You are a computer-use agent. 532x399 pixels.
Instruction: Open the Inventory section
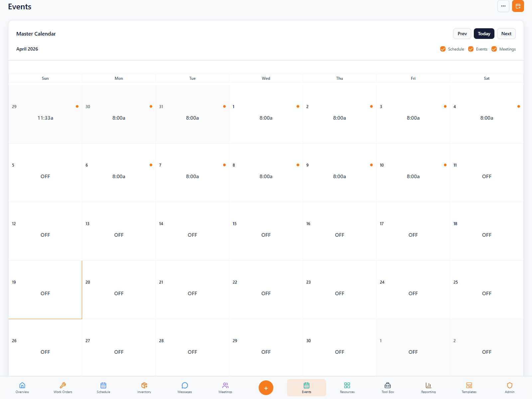coord(144,388)
